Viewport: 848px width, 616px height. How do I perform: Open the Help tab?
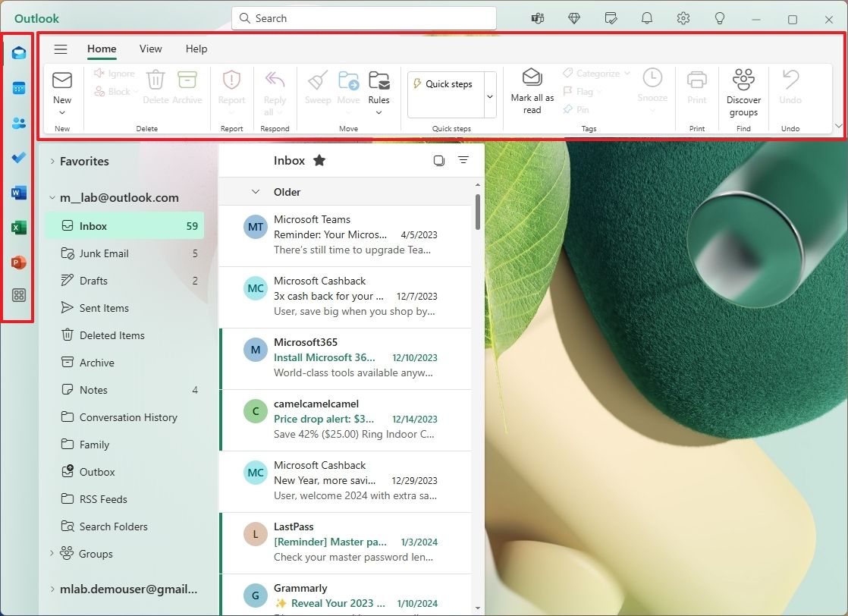pyautogui.click(x=196, y=48)
